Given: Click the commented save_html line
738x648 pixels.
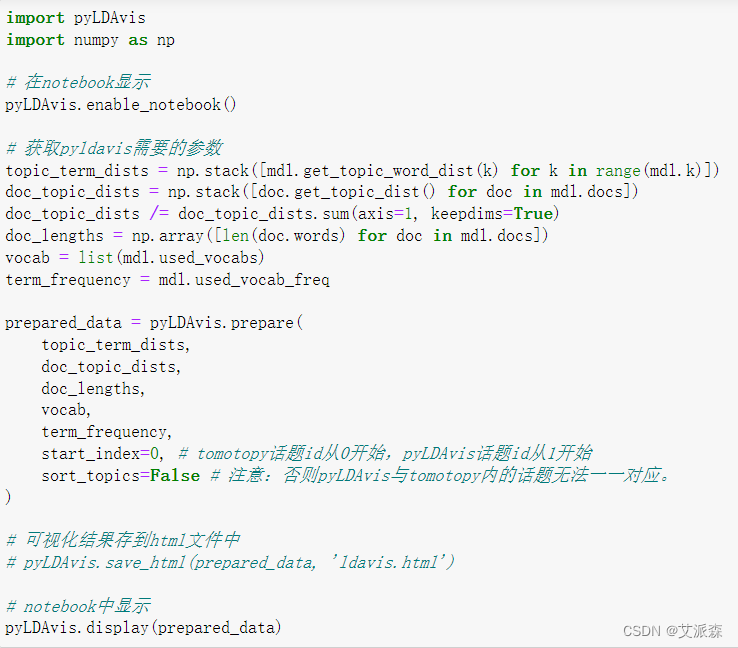Looking at the screenshot, I should [230, 562].
